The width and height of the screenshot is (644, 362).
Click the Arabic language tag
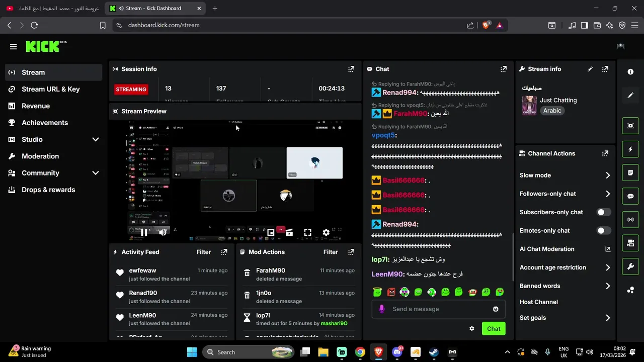click(x=552, y=111)
